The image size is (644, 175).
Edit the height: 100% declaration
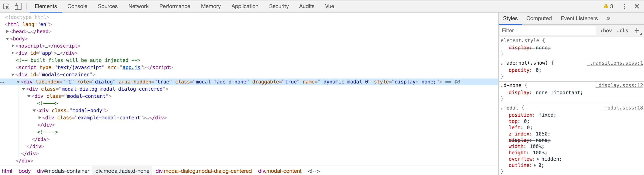click(528, 153)
